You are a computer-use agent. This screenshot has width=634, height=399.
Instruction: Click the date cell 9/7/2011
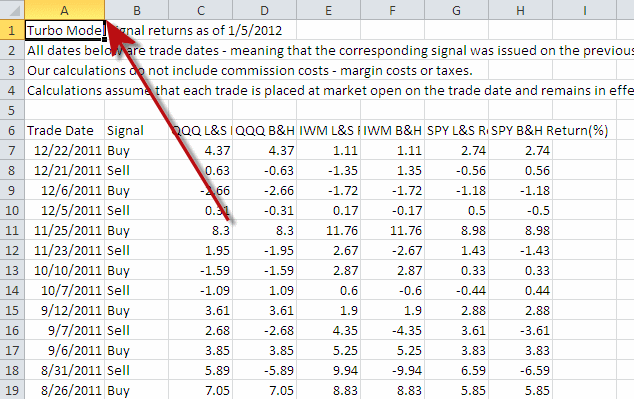pyautogui.click(x=65, y=330)
